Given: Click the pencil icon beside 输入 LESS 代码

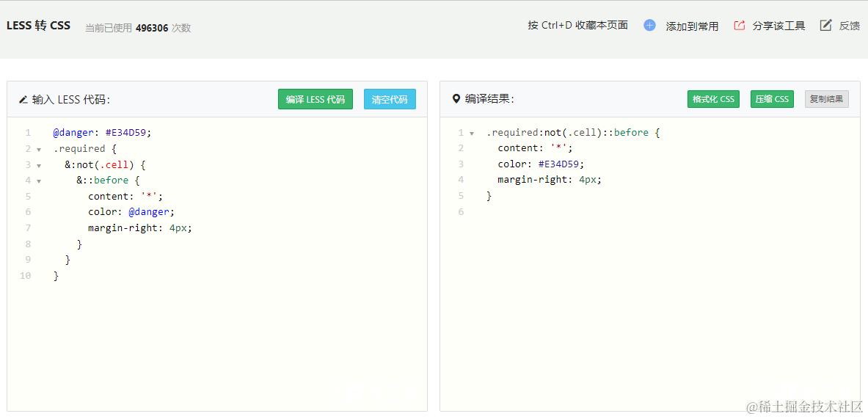Looking at the screenshot, I should (23, 100).
